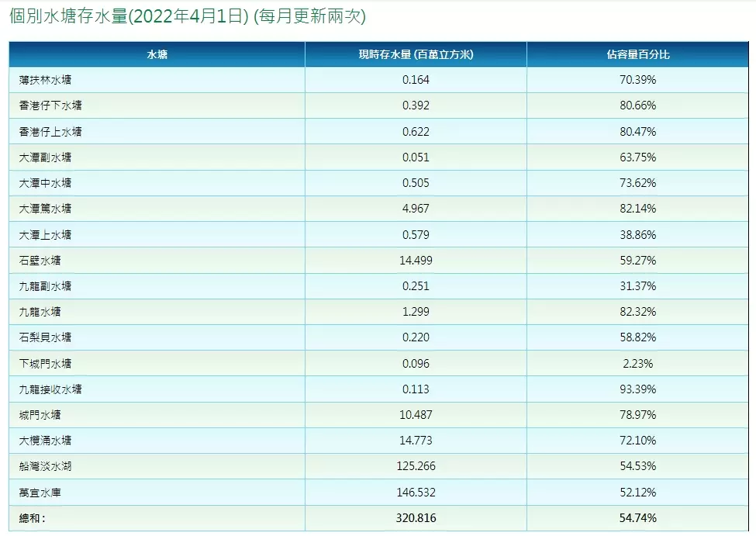The width and height of the screenshot is (756, 536).
Task: Click 下城門水塘 percentage 2.23%
Action: 638,363
